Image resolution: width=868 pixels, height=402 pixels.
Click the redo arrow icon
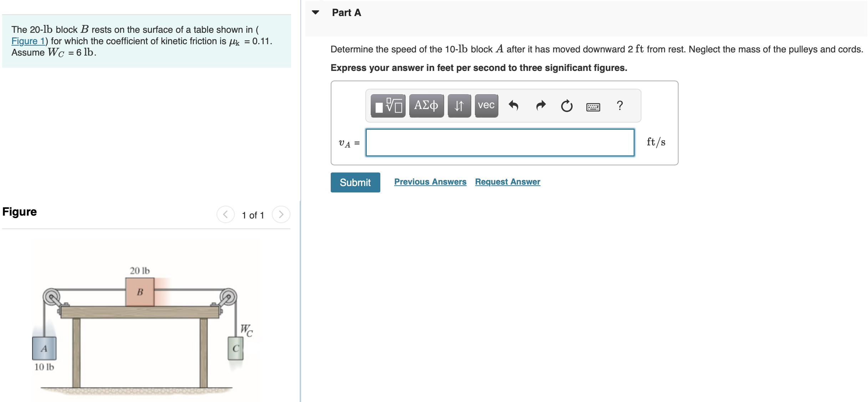pos(539,105)
